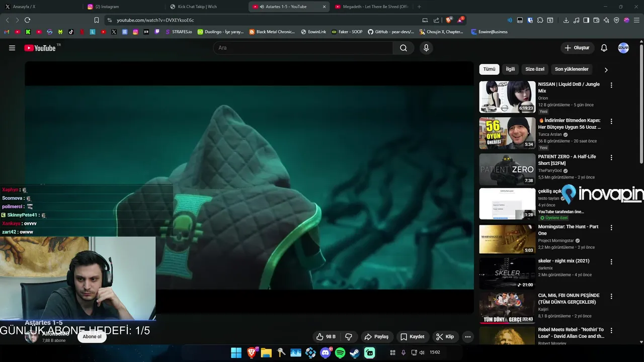This screenshot has width=644, height=362.
Task: Click the browser address bar URL
Action: click(155, 20)
